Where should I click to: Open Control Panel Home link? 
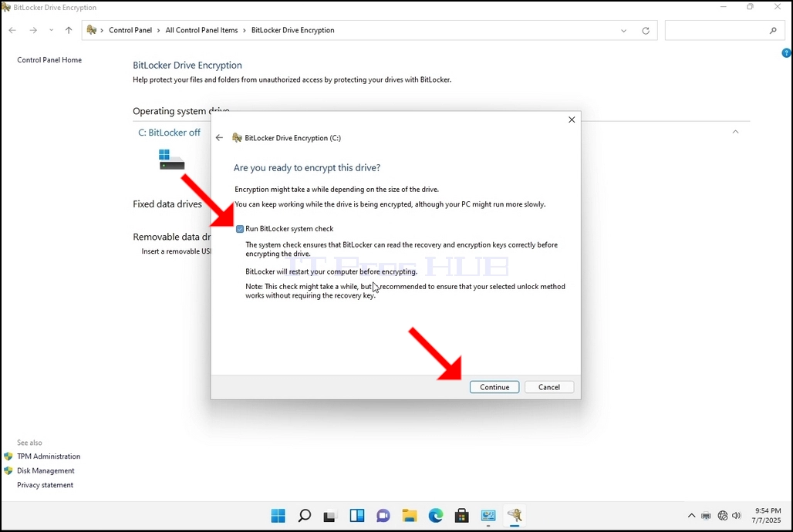(x=49, y=59)
